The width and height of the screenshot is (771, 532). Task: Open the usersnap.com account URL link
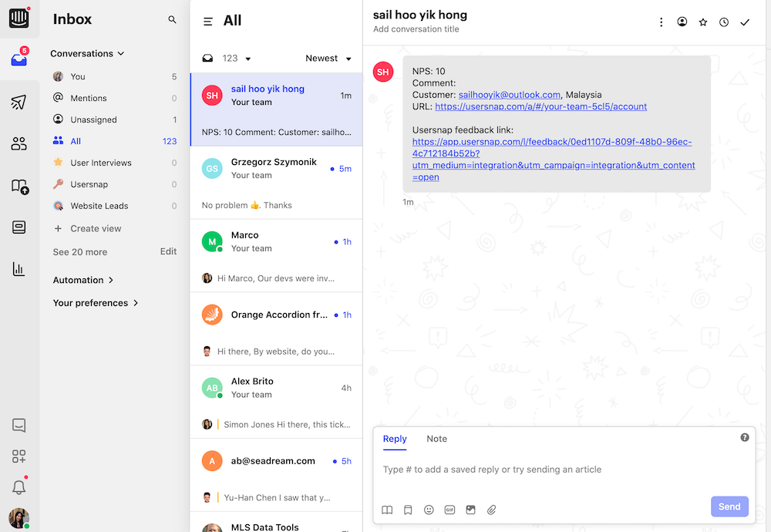[541, 106]
